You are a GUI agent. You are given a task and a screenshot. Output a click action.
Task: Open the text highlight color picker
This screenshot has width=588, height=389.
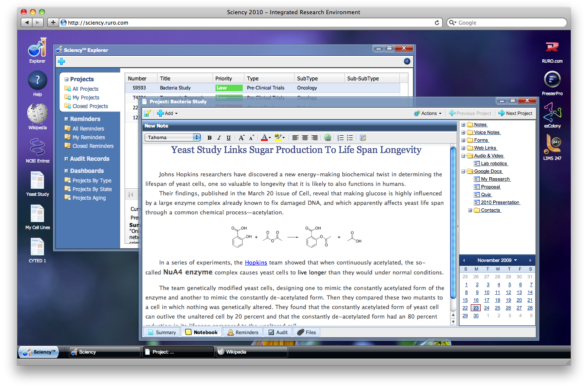click(280, 138)
